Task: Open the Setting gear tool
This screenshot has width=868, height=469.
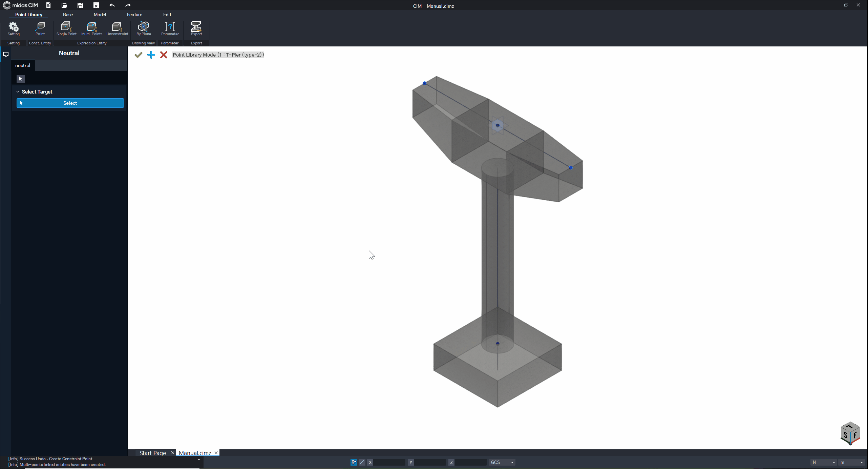Action: point(14,29)
